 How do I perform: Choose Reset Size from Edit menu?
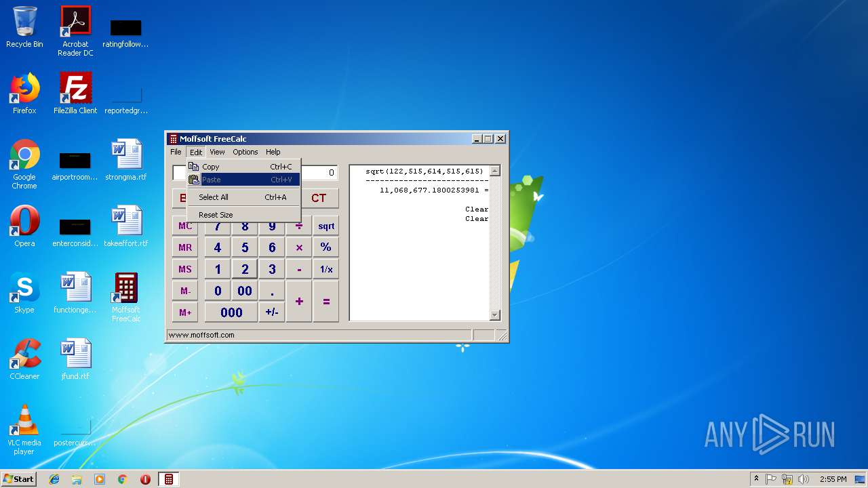[x=243, y=215]
